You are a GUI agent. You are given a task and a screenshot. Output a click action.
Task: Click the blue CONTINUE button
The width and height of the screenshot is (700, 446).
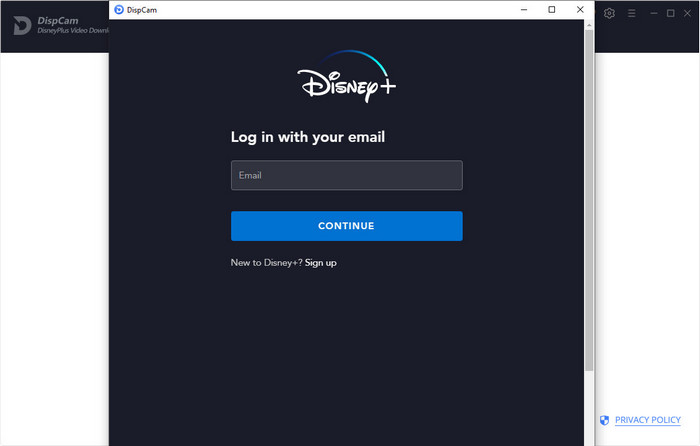pos(346,226)
